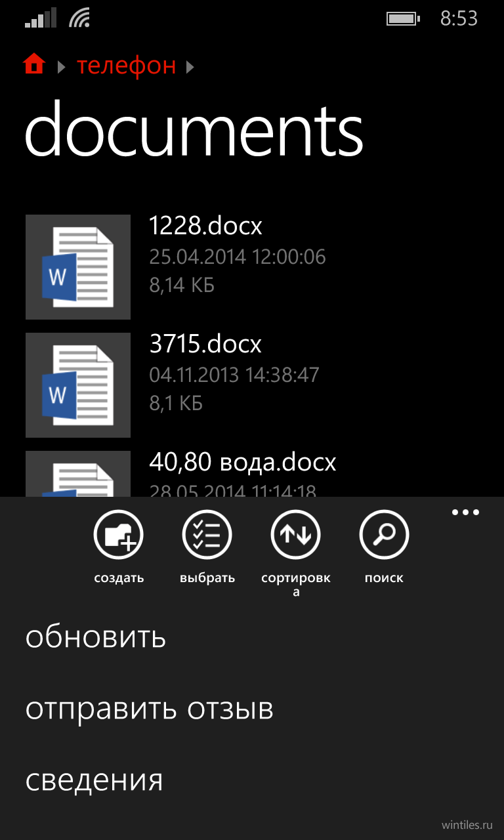The image size is (504, 840).
Task: Open file named 1228.docx
Action: [205, 226]
